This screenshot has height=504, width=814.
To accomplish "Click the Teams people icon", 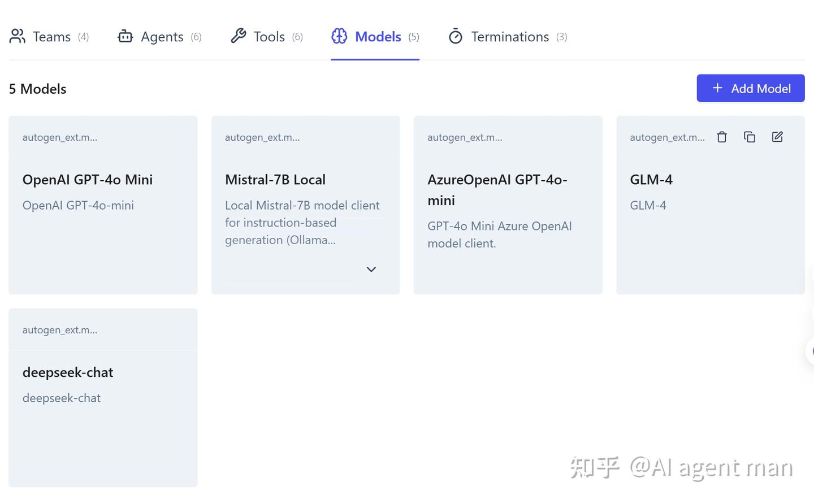I will click(17, 36).
